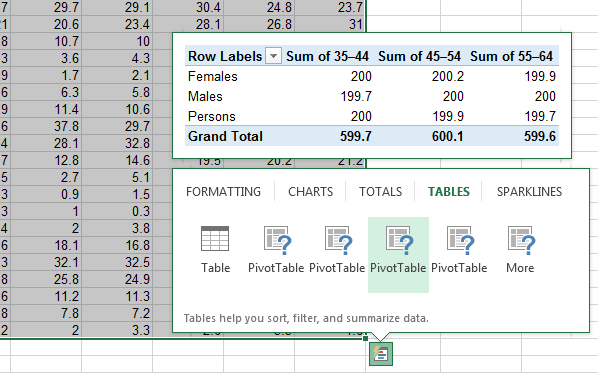
Task: Select the cell containing 4.3
Action: [117, 58]
